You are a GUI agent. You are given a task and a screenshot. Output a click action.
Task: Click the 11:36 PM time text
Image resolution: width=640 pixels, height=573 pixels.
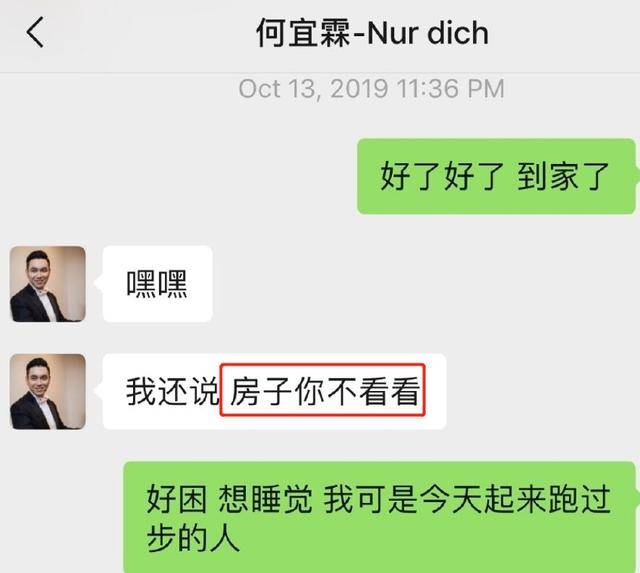pos(451,89)
